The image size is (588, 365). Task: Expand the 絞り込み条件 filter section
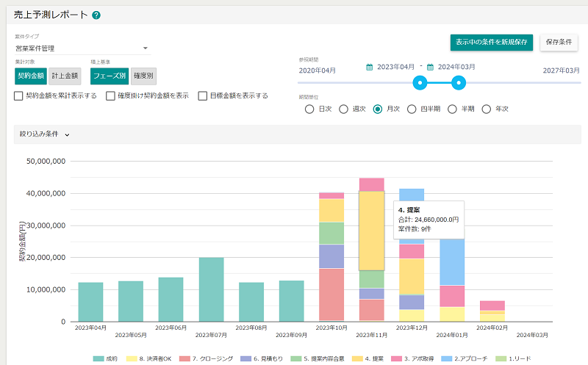click(x=43, y=134)
